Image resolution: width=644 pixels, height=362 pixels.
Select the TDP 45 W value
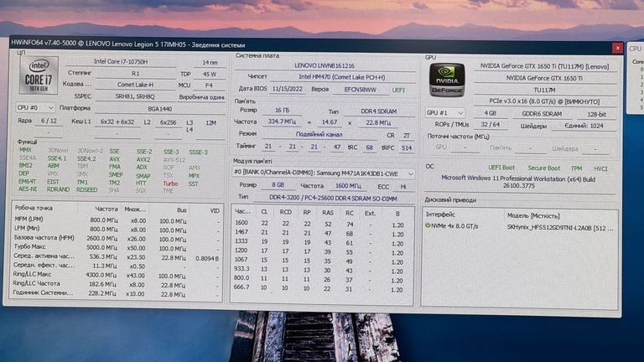coord(210,75)
